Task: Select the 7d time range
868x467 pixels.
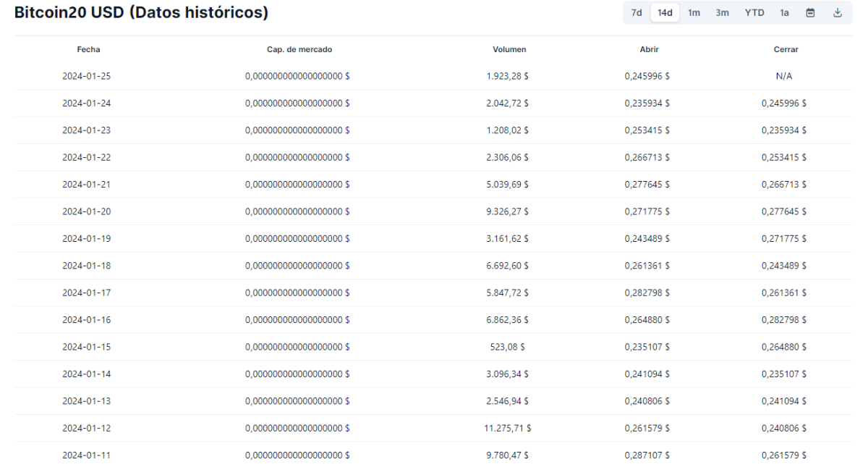Action: [636, 12]
